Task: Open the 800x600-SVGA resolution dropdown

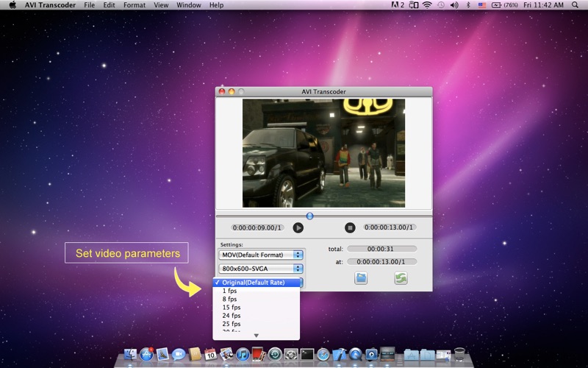Action: click(x=261, y=269)
